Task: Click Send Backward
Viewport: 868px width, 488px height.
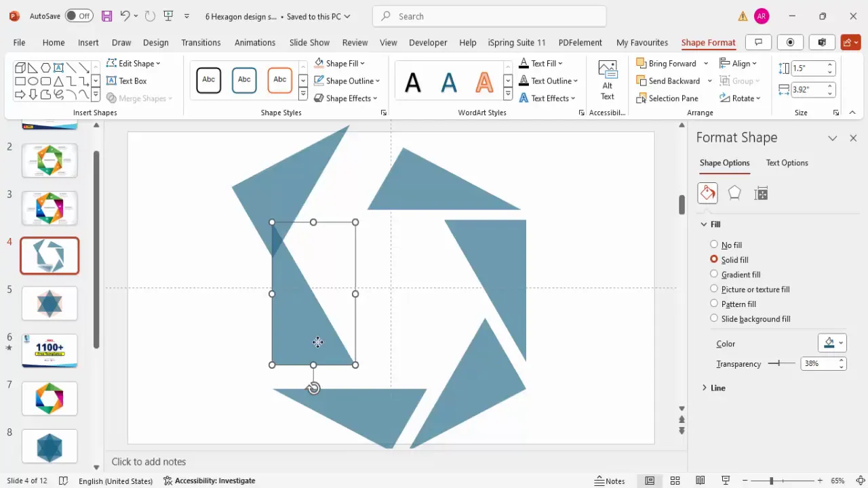Action: [x=668, y=81]
